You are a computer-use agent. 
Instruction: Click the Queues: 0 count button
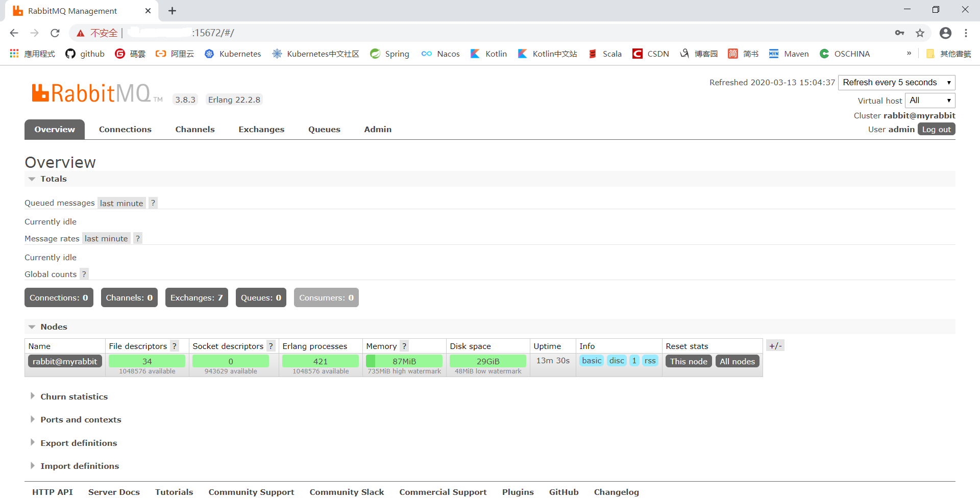(x=261, y=297)
